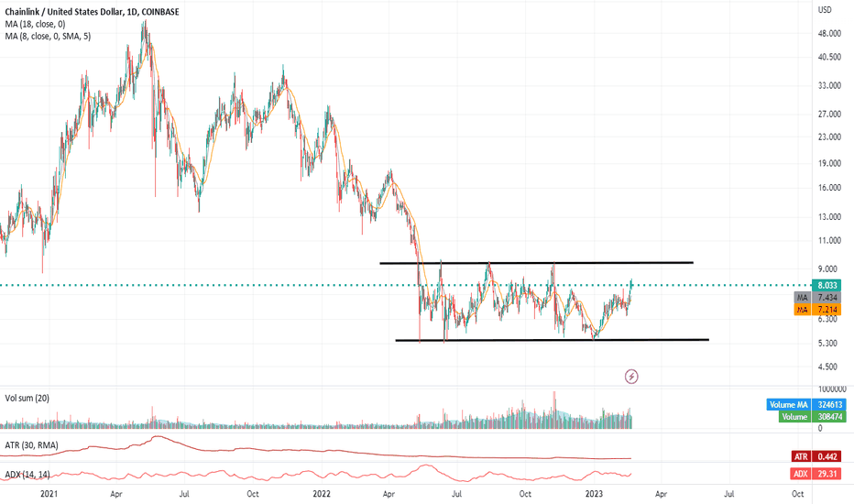The width and height of the screenshot is (854, 504).
Task: Click the orange MA 7.214 value tag
Action: point(817,310)
